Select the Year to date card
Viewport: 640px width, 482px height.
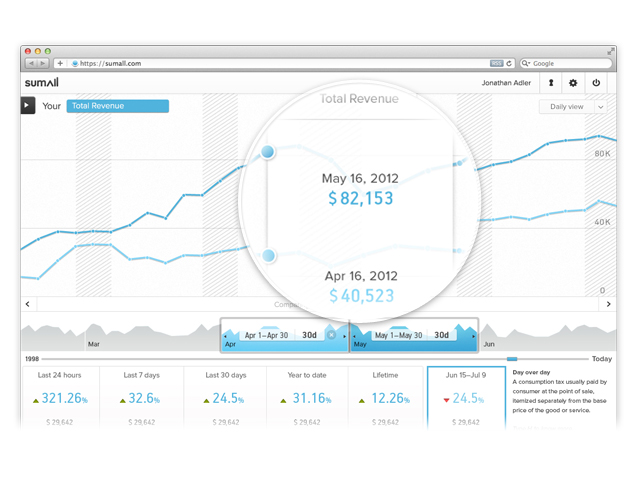tap(307, 398)
